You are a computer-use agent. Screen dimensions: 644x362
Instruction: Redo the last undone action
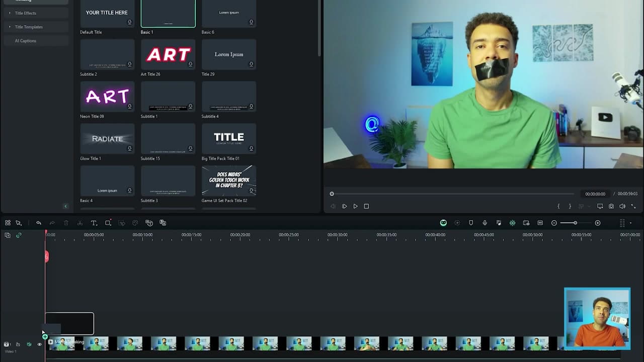click(x=52, y=223)
